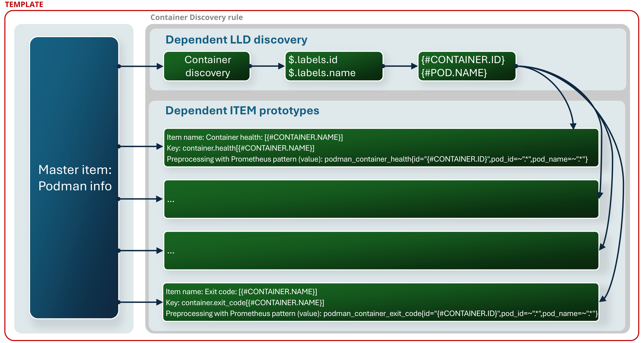Click 'Item name: Exit code' line
This screenshot has height=343, width=644.
[x=241, y=292]
